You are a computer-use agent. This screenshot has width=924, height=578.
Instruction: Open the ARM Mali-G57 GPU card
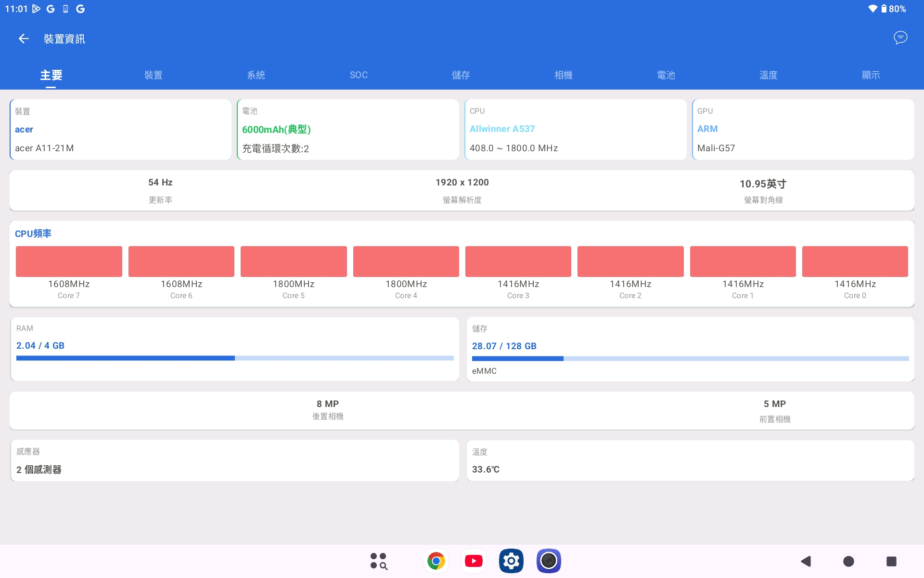(803, 130)
